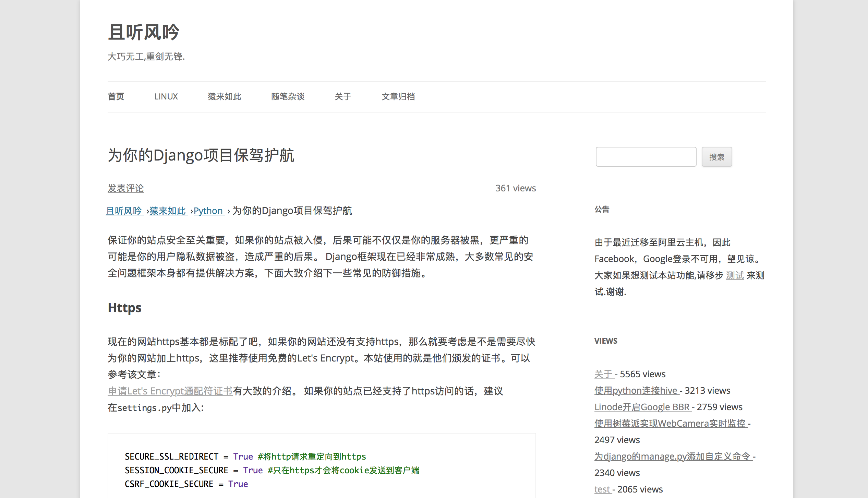Focus the sidebar search input field
This screenshot has width=868, height=498.
646,157
